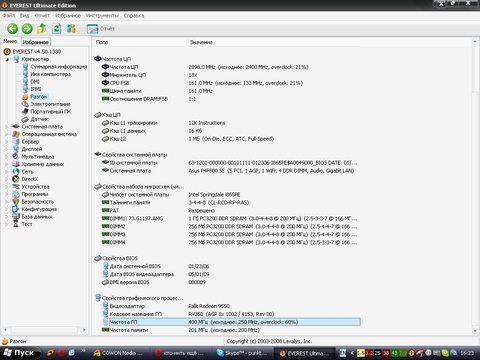Select DMI tree item

(35, 82)
